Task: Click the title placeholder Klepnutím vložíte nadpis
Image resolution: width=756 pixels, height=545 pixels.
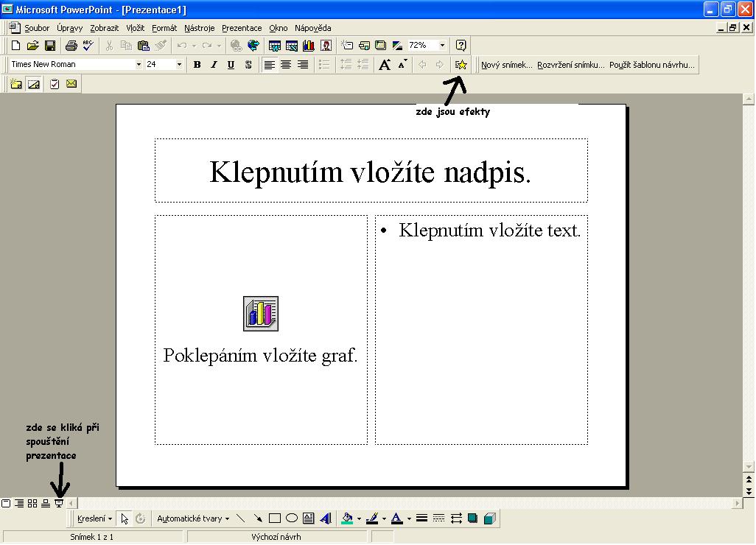Action: (x=371, y=172)
